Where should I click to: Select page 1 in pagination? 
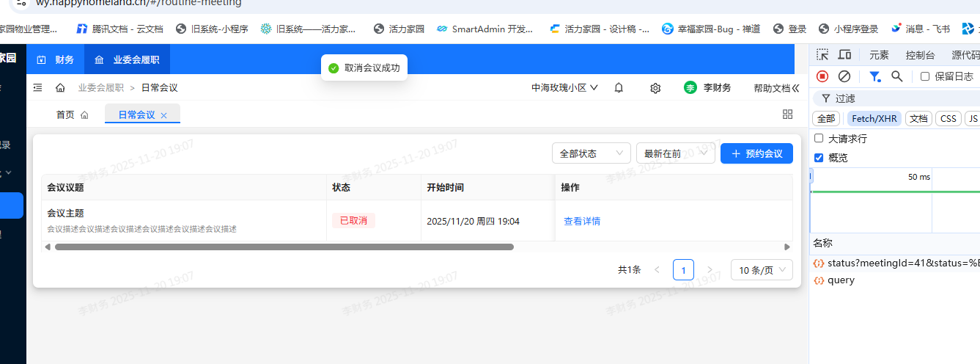(683, 270)
